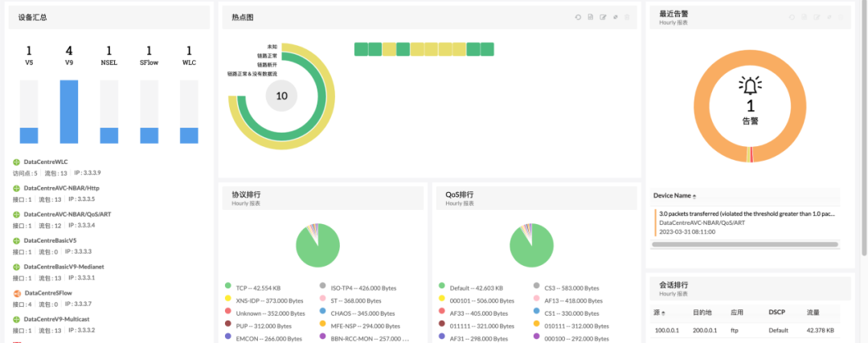Click grey ISO-TP4 legend dot
Screen dimensions: 868x343
(323, 285)
